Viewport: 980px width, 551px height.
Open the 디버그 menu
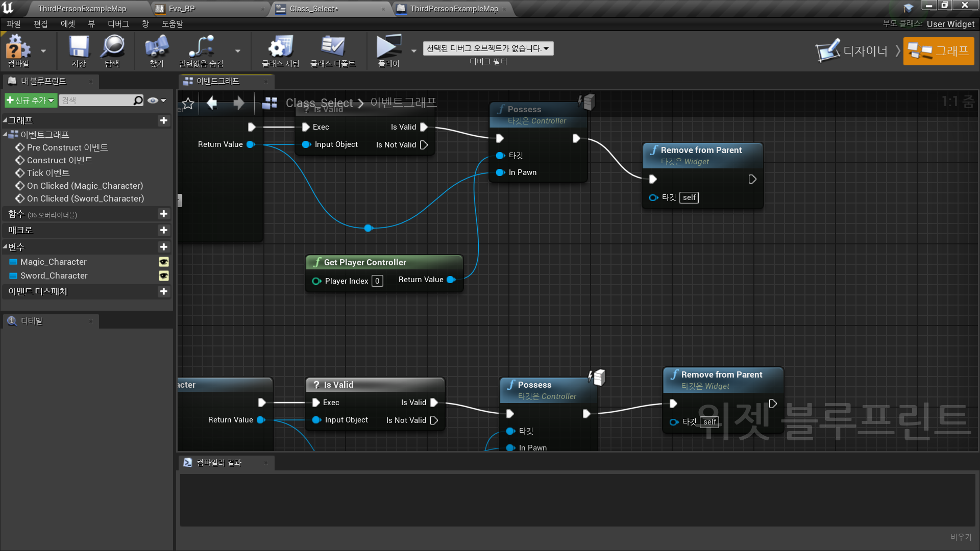[118, 24]
